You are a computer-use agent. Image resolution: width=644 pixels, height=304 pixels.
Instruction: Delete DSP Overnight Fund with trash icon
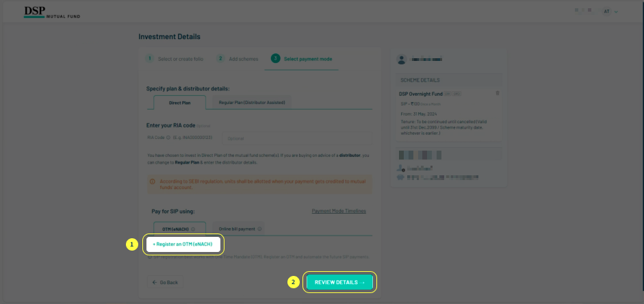click(498, 93)
